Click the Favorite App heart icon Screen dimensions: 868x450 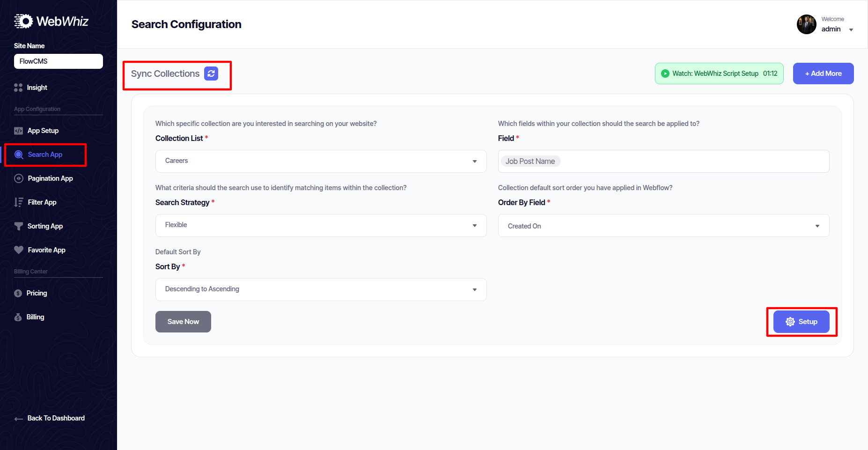click(x=19, y=250)
